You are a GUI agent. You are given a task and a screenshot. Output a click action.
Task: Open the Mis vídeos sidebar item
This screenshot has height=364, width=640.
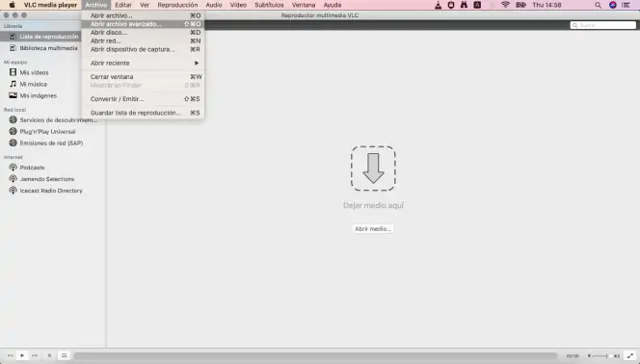coord(34,72)
